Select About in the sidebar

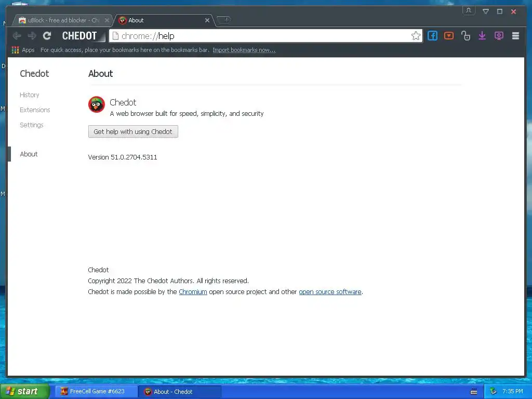coord(29,154)
